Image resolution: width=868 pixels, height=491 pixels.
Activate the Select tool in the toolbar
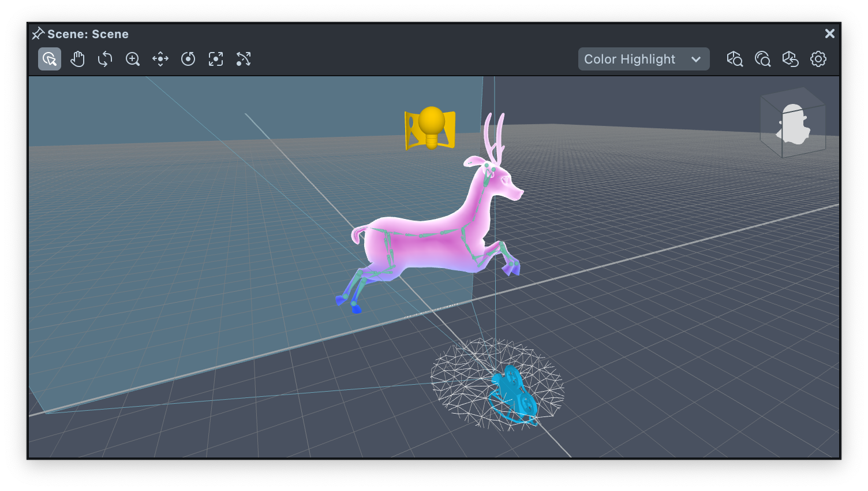tap(50, 59)
